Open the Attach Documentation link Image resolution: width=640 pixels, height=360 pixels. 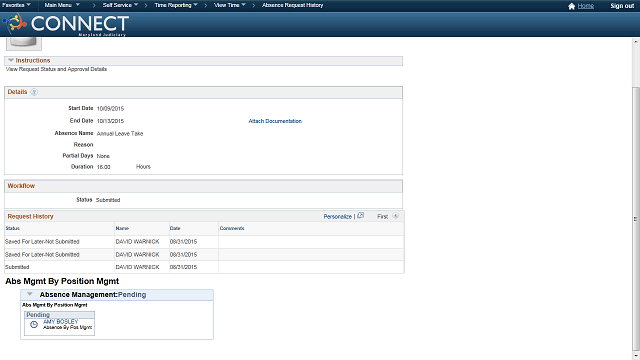[275, 121]
